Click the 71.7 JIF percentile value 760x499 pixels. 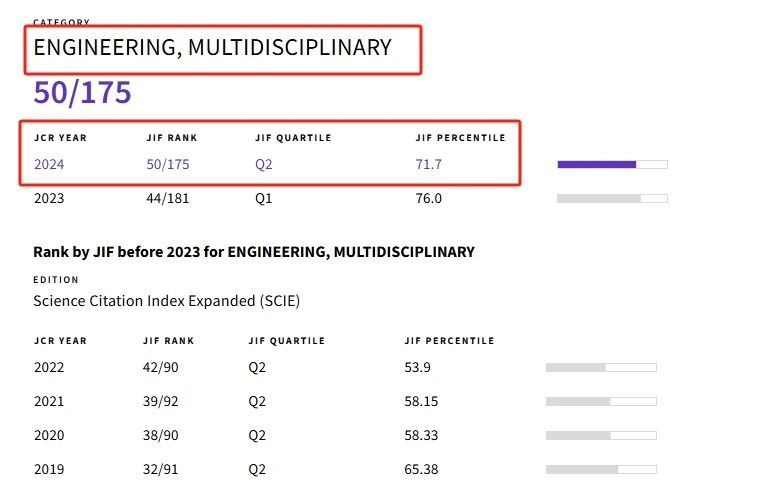[429, 164]
